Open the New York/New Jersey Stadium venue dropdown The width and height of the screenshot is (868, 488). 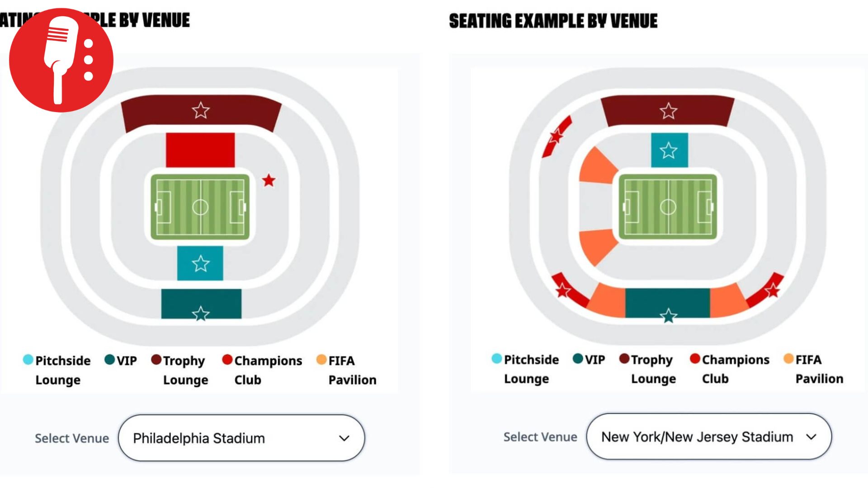tap(709, 436)
